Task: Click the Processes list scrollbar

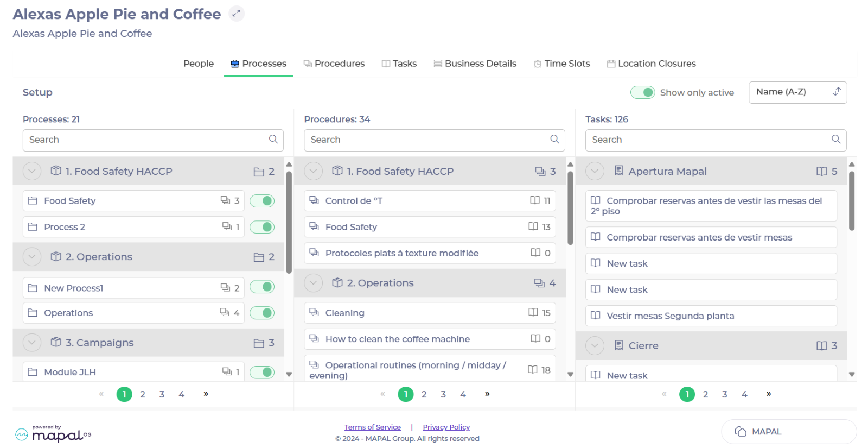Action: 289,222
